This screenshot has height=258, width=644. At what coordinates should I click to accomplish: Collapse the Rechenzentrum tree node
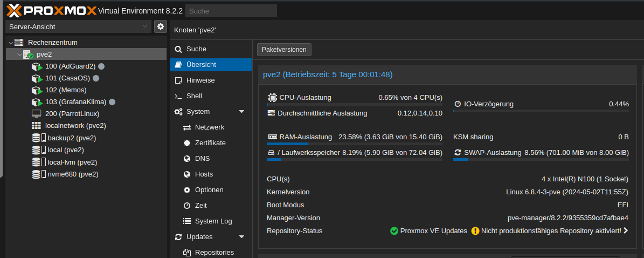coord(11,43)
